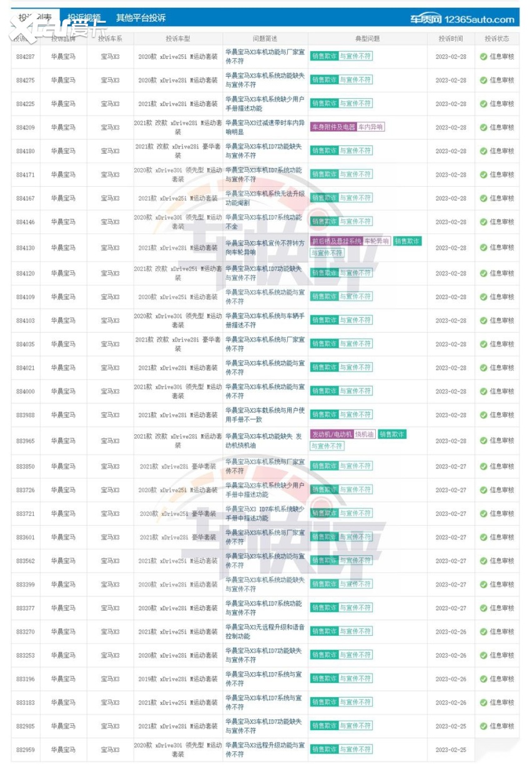Click green status icon in row 884225

pos(483,104)
